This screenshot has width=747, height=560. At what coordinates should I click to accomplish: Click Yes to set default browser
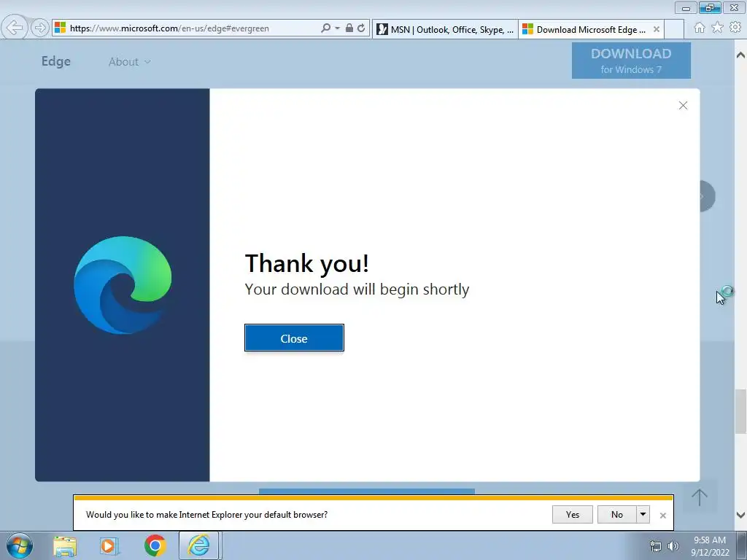tap(573, 514)
